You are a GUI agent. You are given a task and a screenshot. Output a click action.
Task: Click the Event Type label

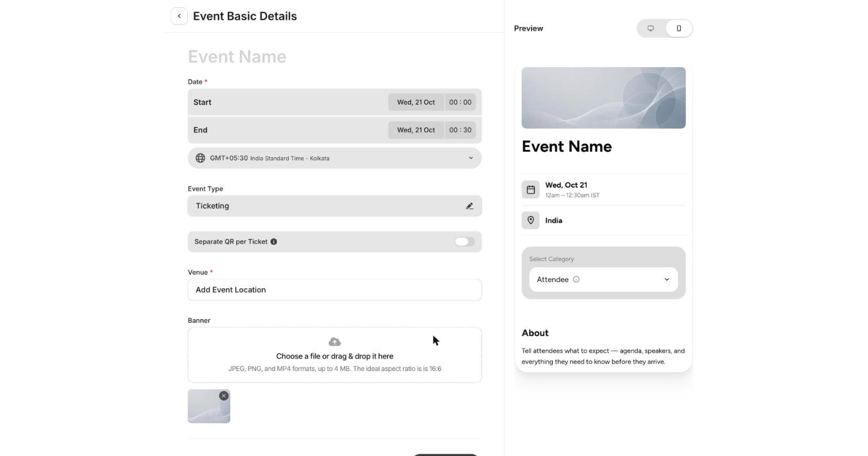click(x=206, y=188)
